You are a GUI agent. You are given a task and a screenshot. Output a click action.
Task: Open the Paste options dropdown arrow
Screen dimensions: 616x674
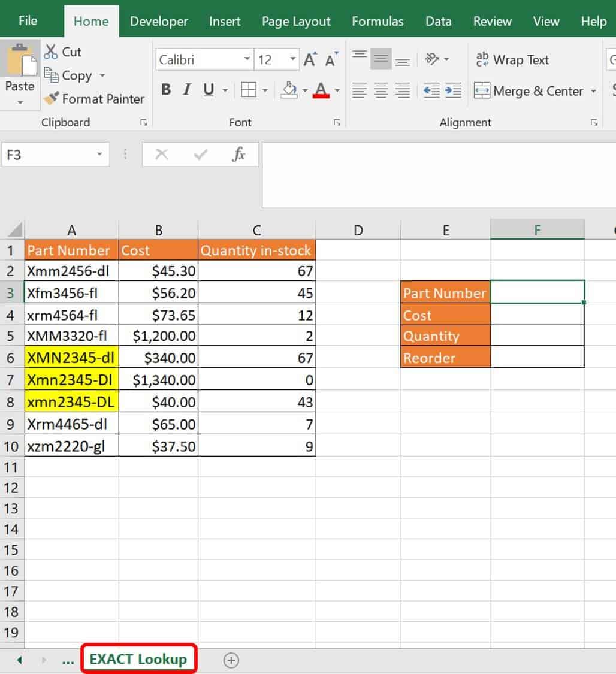(x=20, y=102)
